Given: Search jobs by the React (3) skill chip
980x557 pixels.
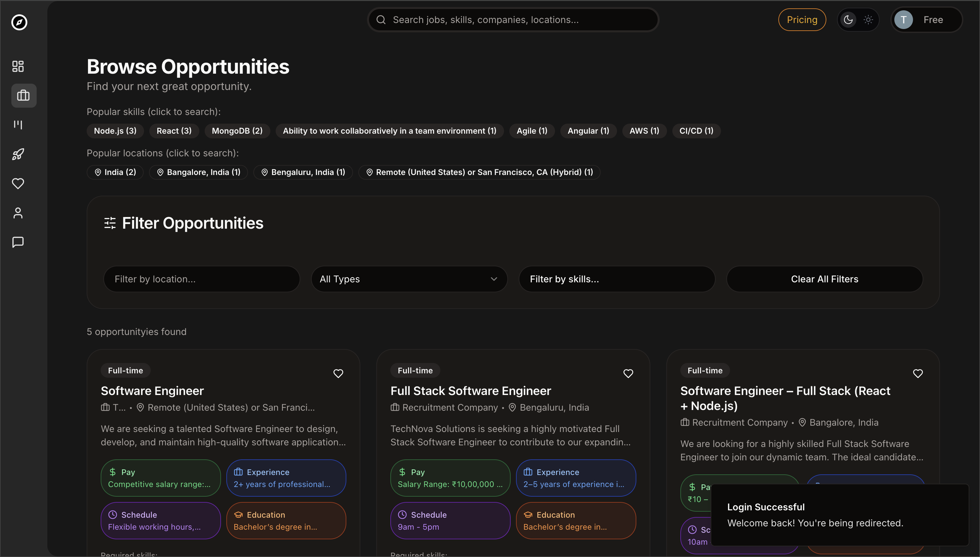Looking at the screenshot, I should pyautogui.click(x=174, y=130).
